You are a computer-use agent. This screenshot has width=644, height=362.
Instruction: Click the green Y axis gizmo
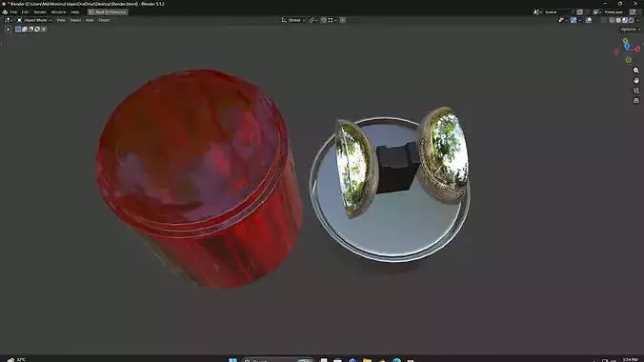[x=625, y=41]
